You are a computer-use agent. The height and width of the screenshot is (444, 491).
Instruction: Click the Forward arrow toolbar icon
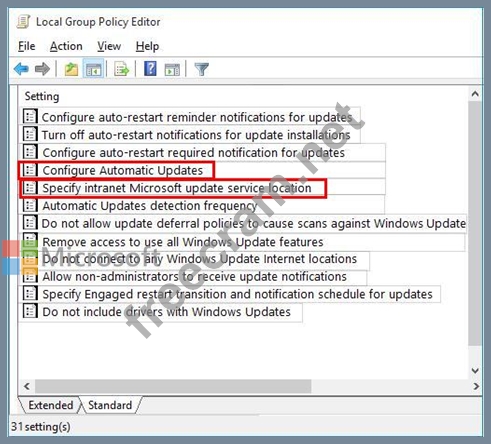[42, 69]
